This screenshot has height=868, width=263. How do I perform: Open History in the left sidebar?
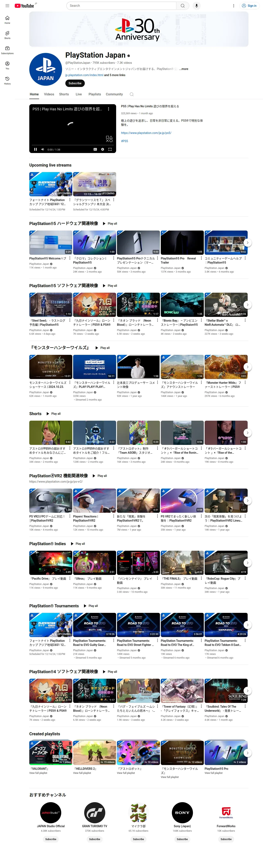(7, 81)
